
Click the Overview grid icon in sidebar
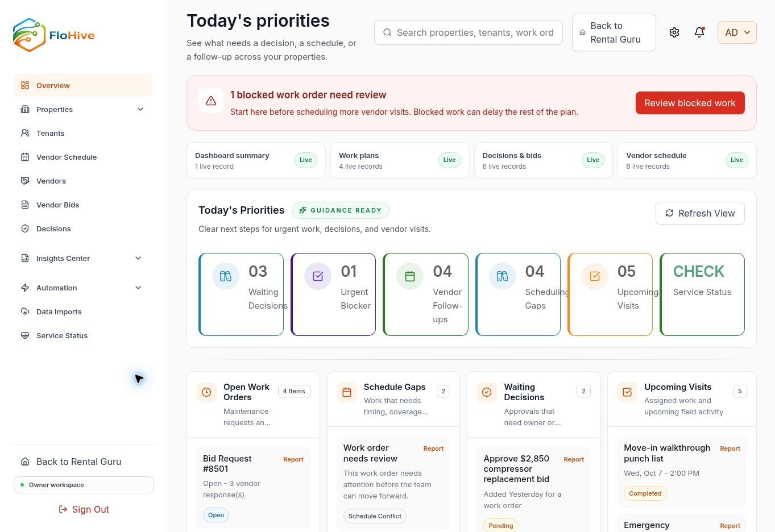[x=25, y=85]
